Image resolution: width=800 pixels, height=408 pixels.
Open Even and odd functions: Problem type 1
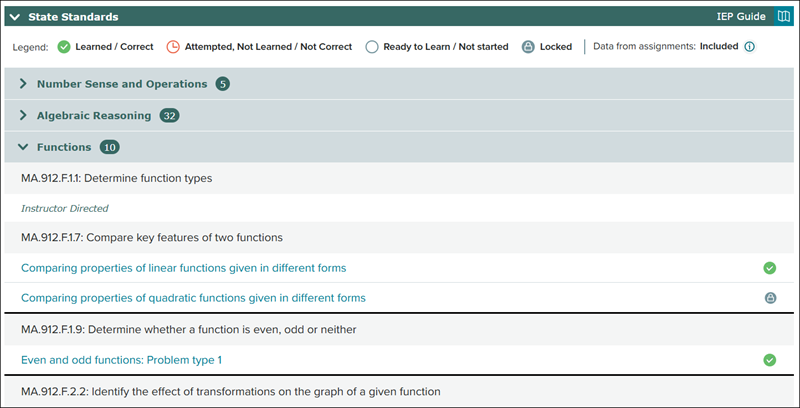[122, 360]
